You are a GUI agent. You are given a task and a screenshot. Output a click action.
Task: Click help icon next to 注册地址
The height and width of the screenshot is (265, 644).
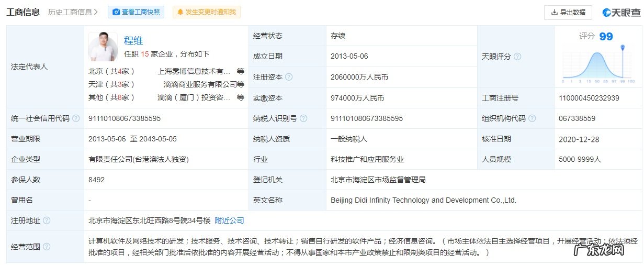click(47, 220)
